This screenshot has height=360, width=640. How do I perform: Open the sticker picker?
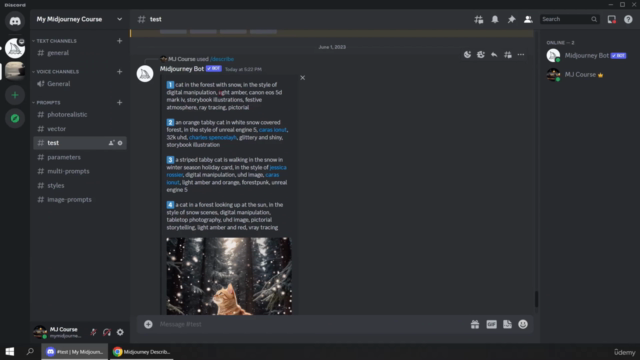(507, 324)
